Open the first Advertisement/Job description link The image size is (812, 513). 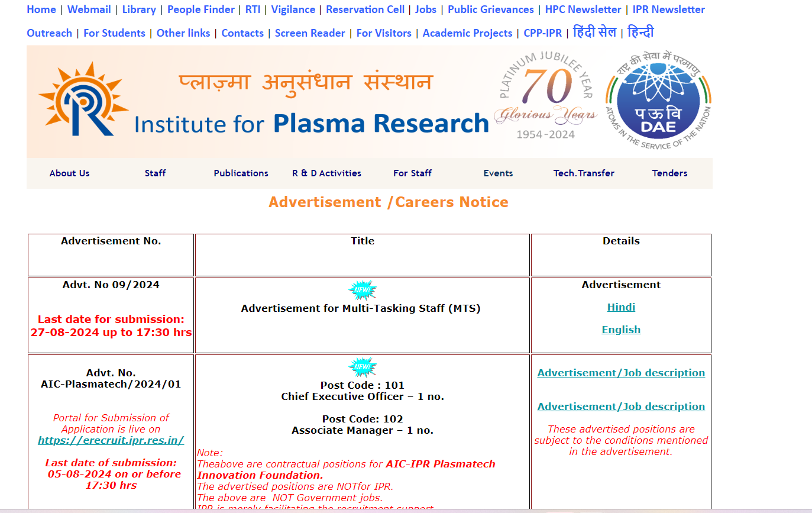[x=621, y=373]
